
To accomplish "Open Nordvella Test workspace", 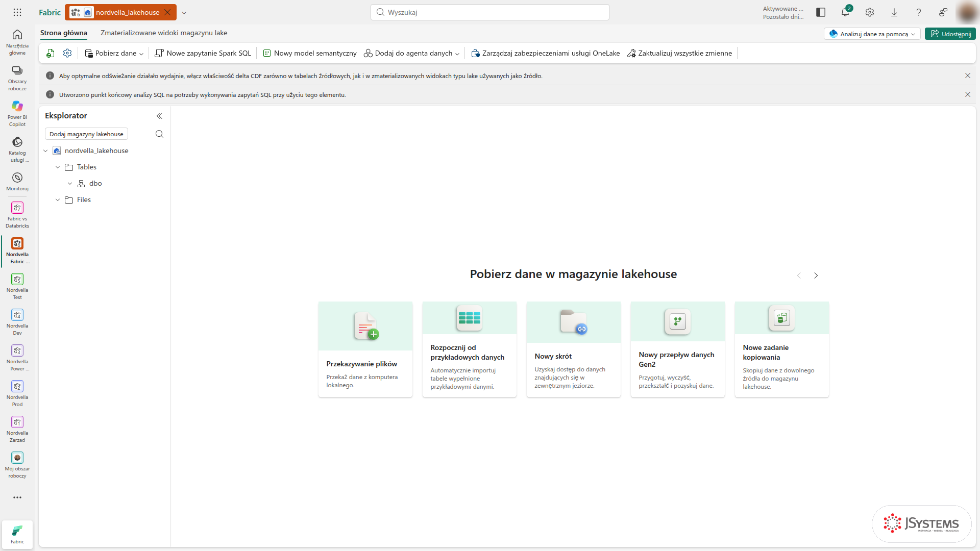I will [x=17, y=286].
